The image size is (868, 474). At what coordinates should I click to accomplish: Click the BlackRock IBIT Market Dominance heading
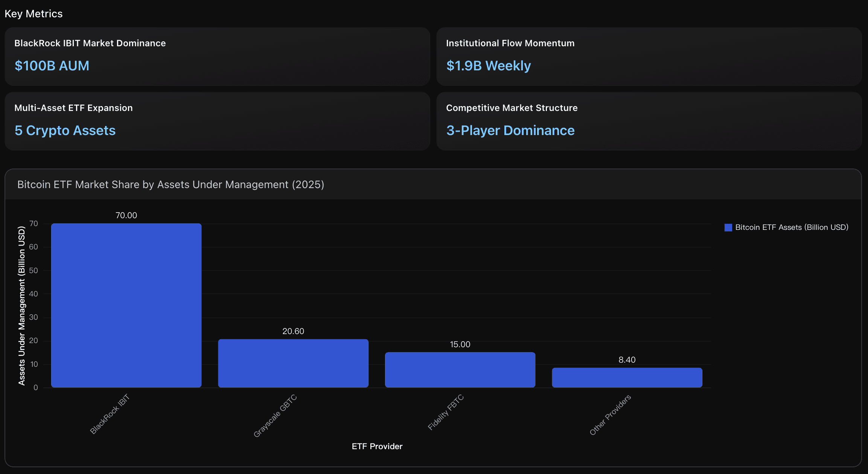tap(90, 43)
